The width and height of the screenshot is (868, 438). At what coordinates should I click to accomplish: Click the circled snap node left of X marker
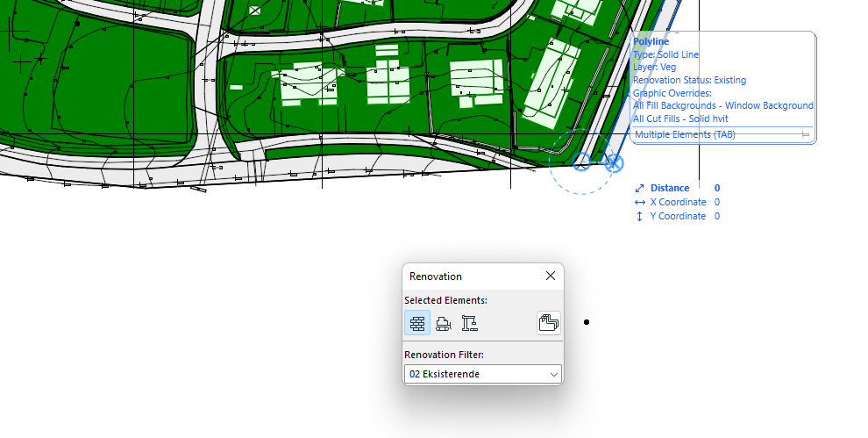pos(580,162)
